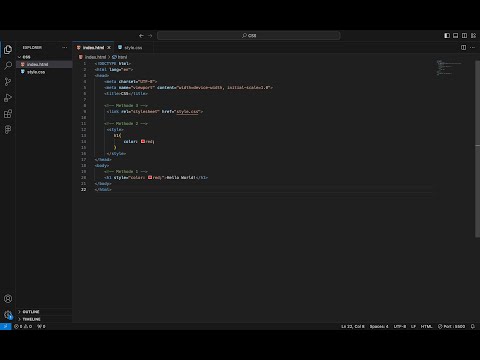Click the ports forwarded indicator in status bar
Viewport: 480px width, 360px height.
point(41,326)
